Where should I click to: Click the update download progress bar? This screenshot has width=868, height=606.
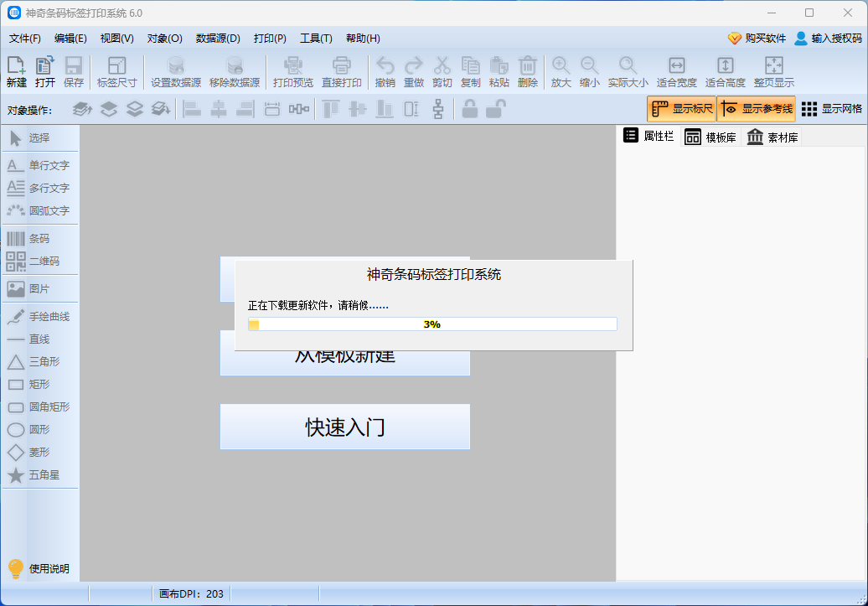pyautogui.click(x=432, y=324)
